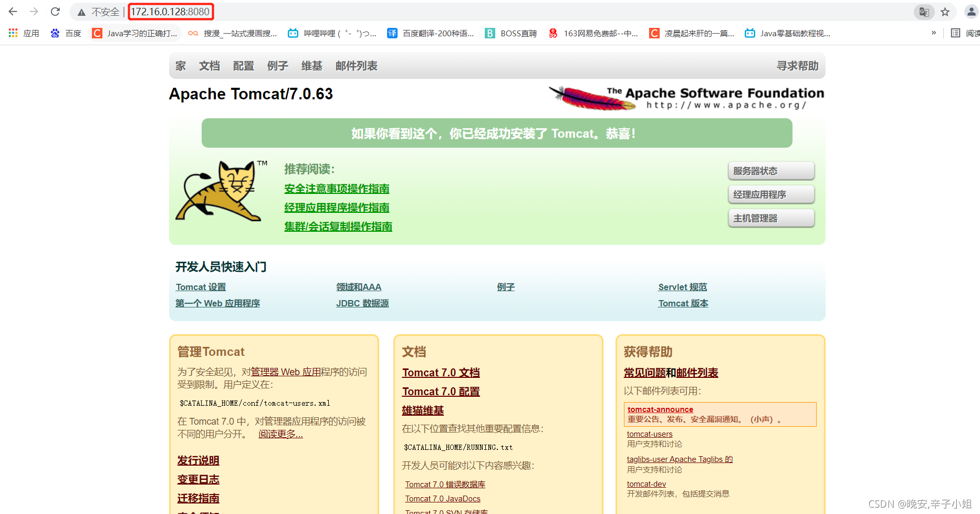
Task: Open Google Translate icon in address bar
Action: [x=924, y=12]
